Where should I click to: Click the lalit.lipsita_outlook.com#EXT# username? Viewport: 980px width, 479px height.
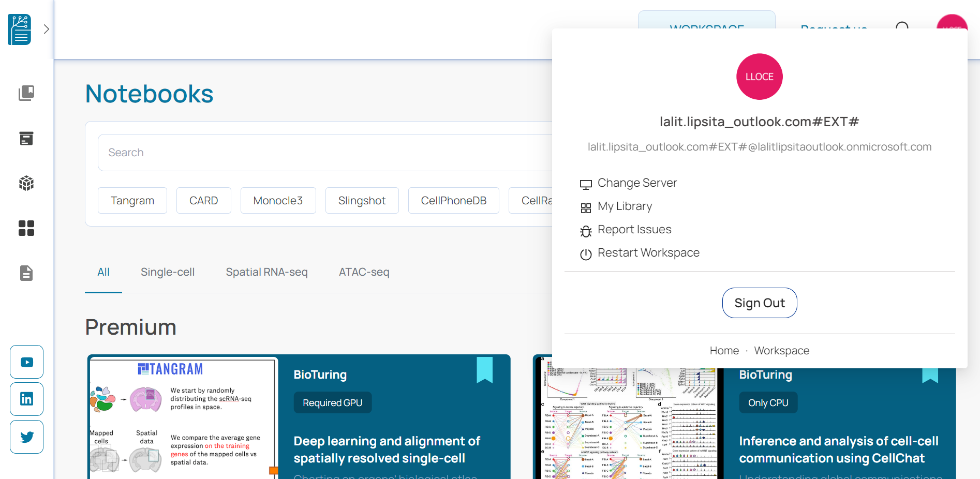760,122
